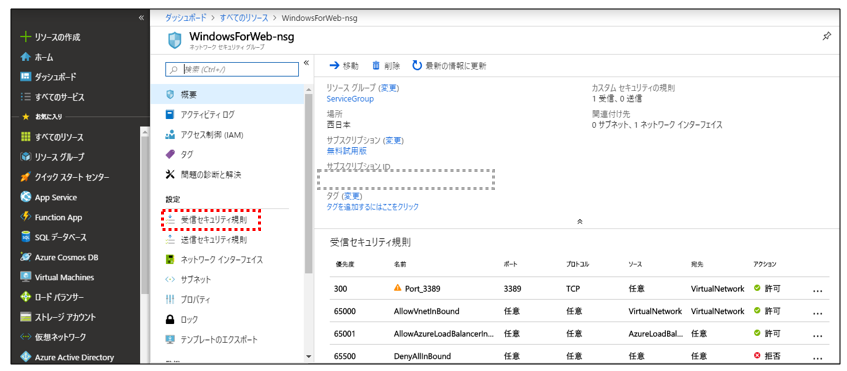Click the Name (名前) column header

click(400, 265)
